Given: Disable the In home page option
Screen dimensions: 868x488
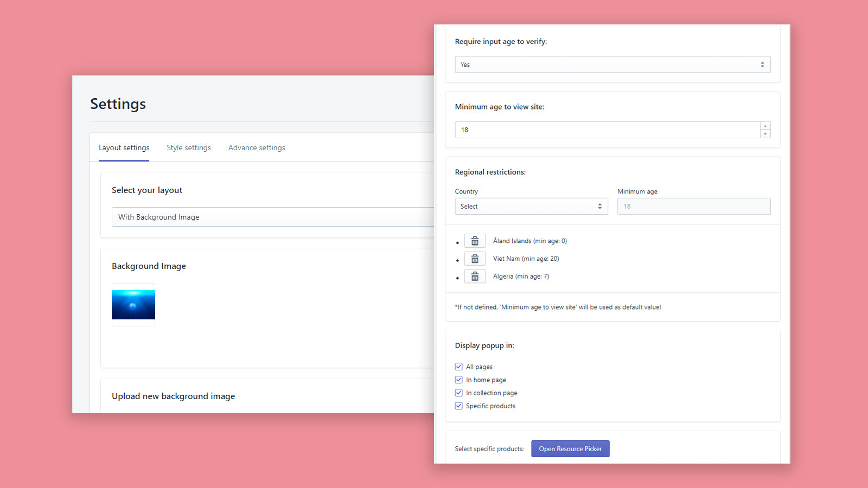Looking at the screenshot, I should click(x=458, y=380).
